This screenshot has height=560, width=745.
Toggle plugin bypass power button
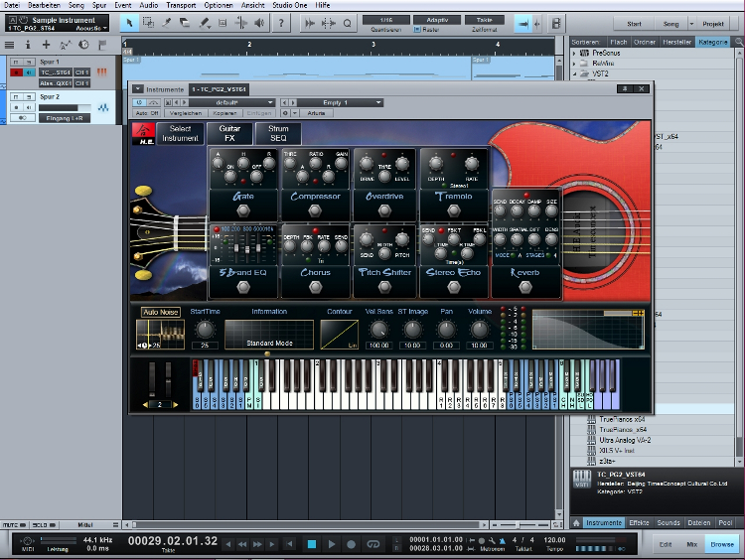(139, 102)
